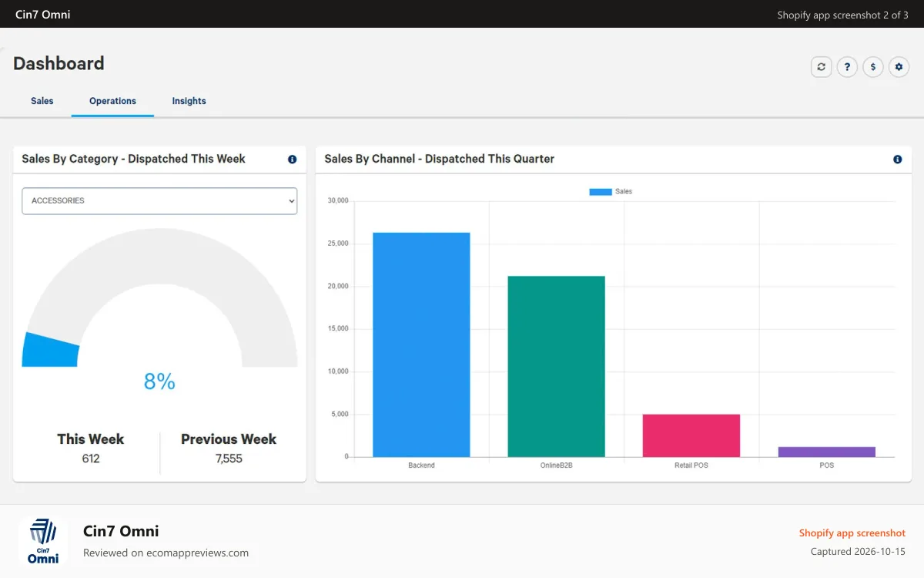924x578 pixels.
Task: Click the Retail POS axis label
Action: (691, 465)
